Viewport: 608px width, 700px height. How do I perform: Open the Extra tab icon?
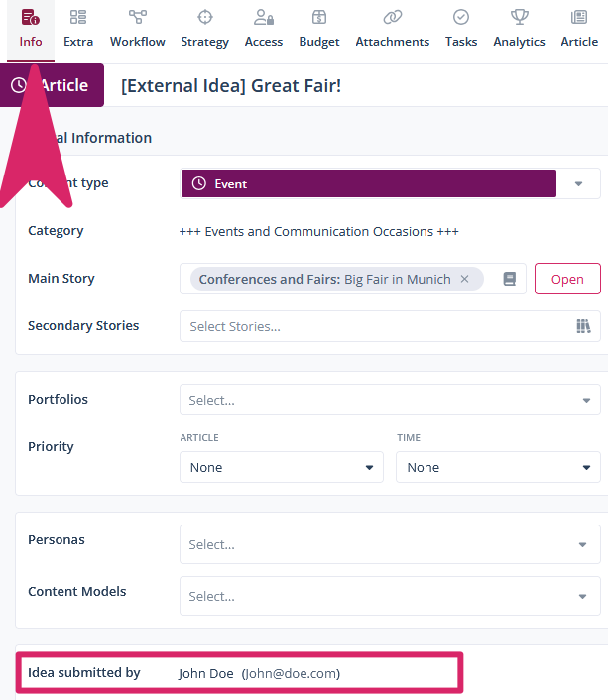(x=78, y=18)
